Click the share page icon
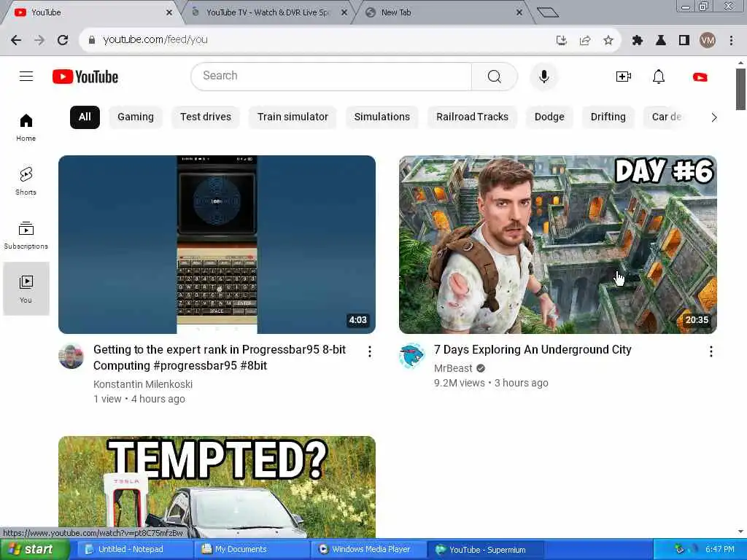747x560 pixels. click(x=585, y=41)
